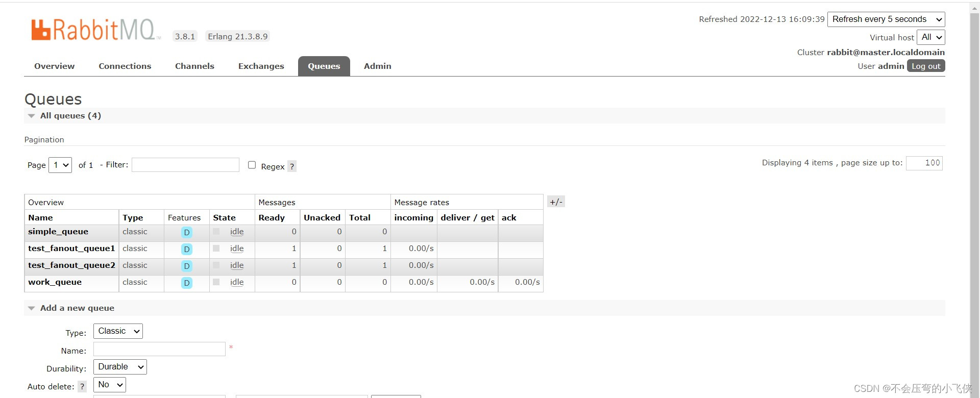
Task: Click the idle state of simple_queue
Action: pyautogui.click(x=237, y=232)
